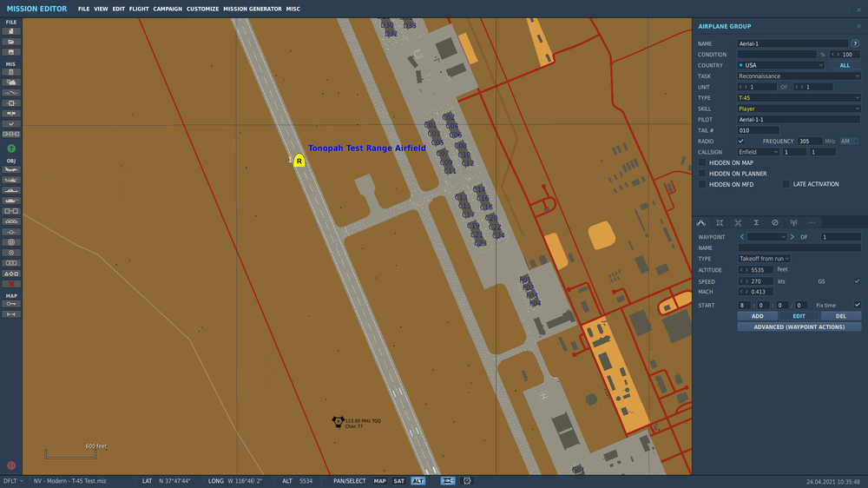Image resolution: width=868 pixels, height=488 pixels.
Task: Open the FLIGHT menu
Action: click(x=139, y=9)
